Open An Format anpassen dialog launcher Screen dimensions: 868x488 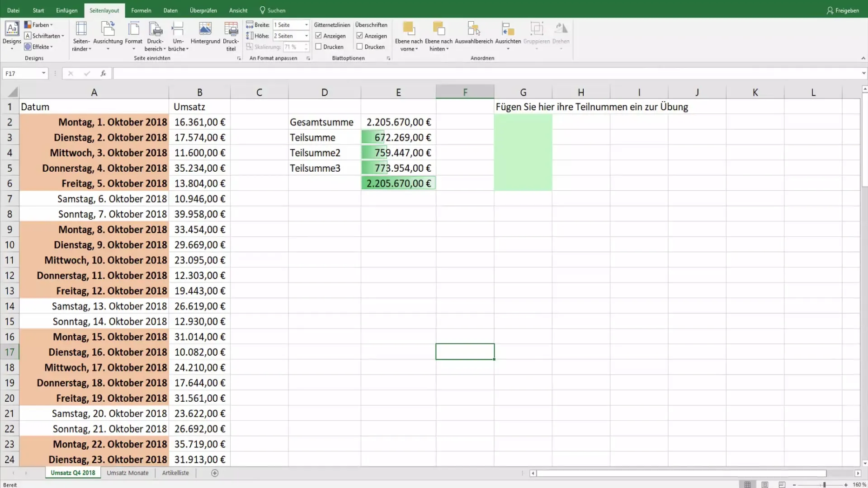click(x=308, y=58)
